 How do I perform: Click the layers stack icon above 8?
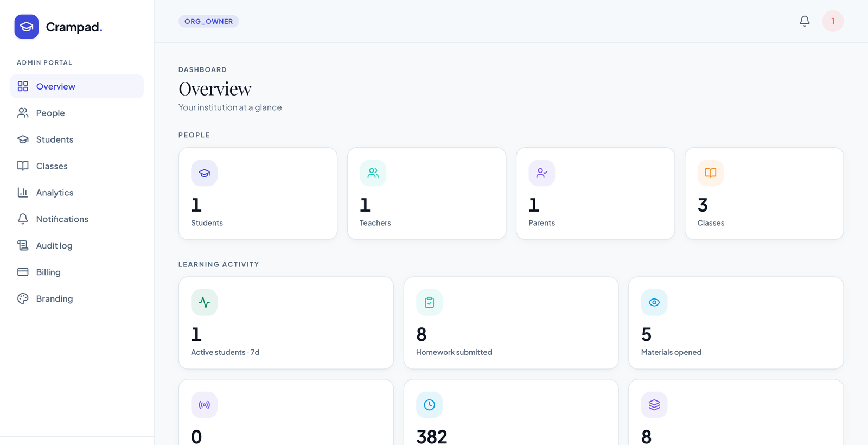pos(654,405)
